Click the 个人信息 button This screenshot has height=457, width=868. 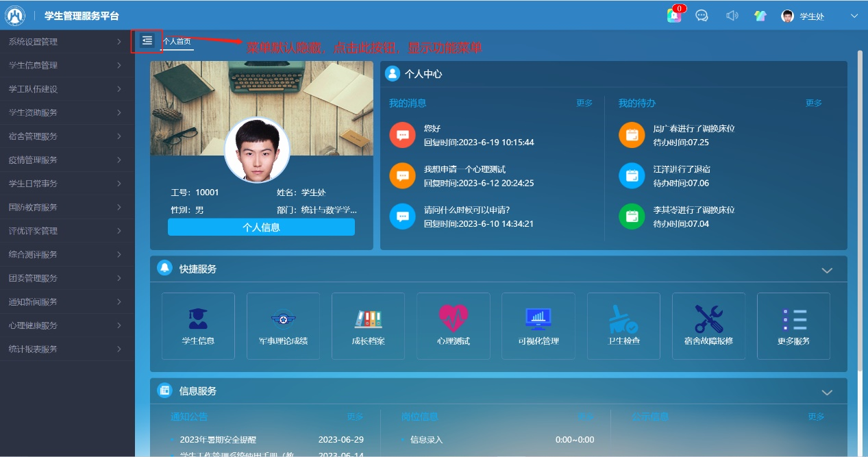[261, 227]
